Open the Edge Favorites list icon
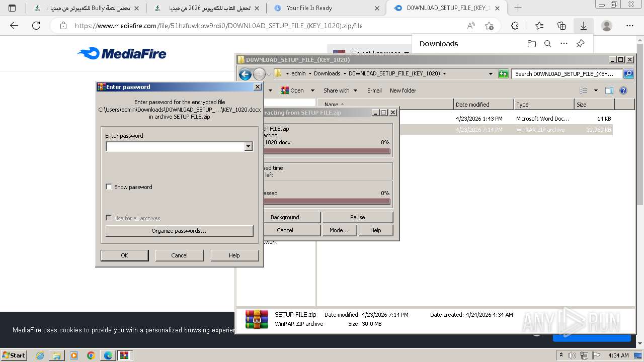The width and height of the screenshot is (644, 362). tap(539, 26)
